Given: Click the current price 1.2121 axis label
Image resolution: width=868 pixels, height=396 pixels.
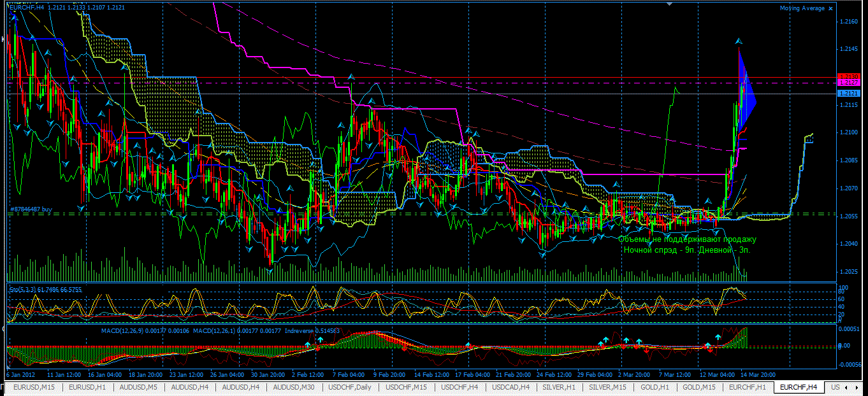Looking at the screenshot, I should coord(848,94).
